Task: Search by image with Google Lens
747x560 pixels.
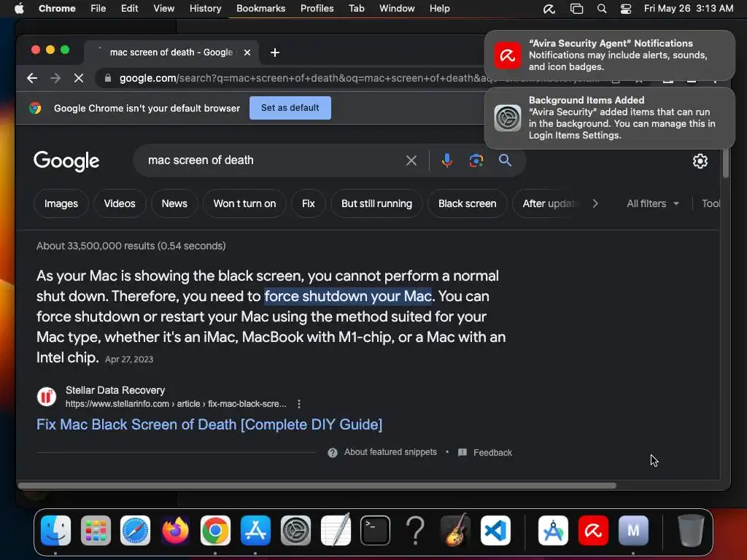Action: click(476, 160)
